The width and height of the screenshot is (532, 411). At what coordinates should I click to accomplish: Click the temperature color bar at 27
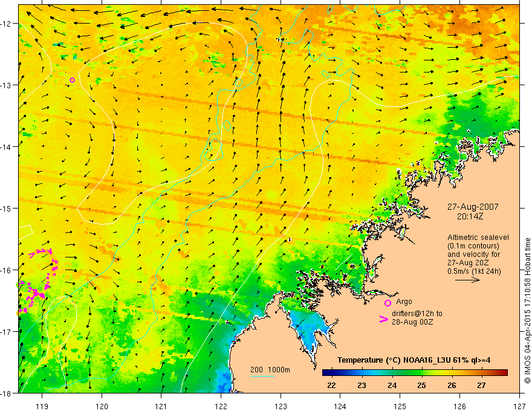(481, 373)
